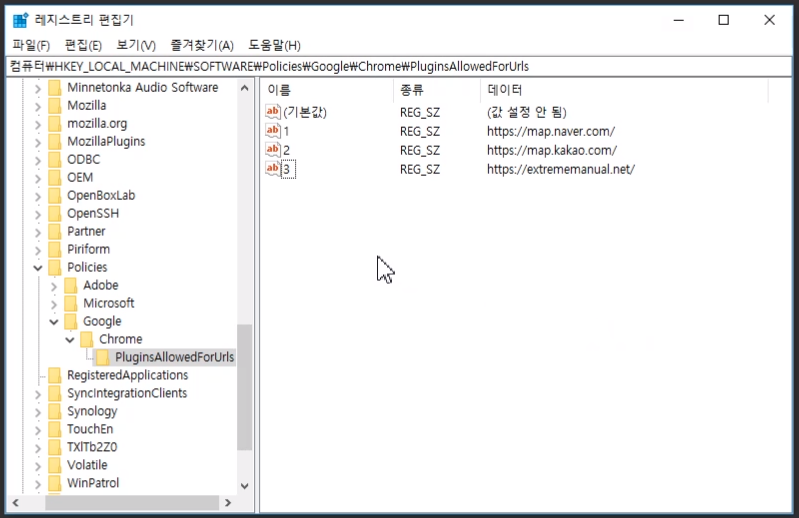The image size is (799, 518).
Task: Click the string icon of value 3
Action: pyautogui.click(x=273, y=169)
